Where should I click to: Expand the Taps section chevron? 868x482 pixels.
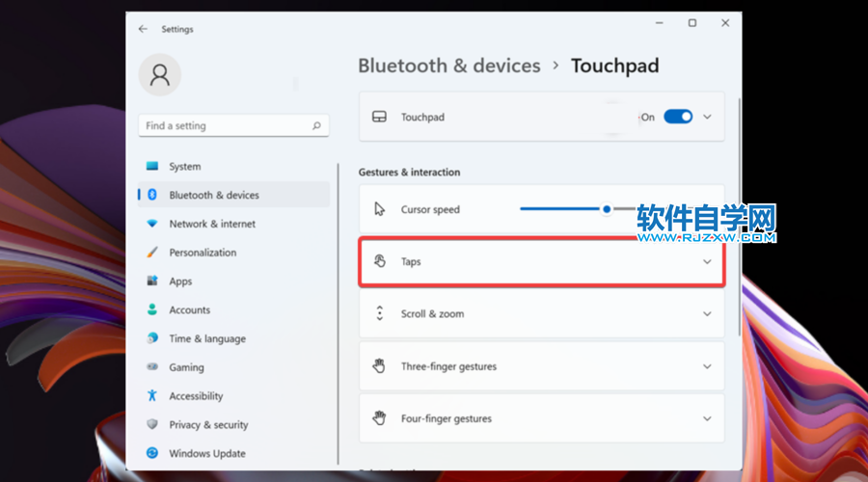(x=707, y=262)
